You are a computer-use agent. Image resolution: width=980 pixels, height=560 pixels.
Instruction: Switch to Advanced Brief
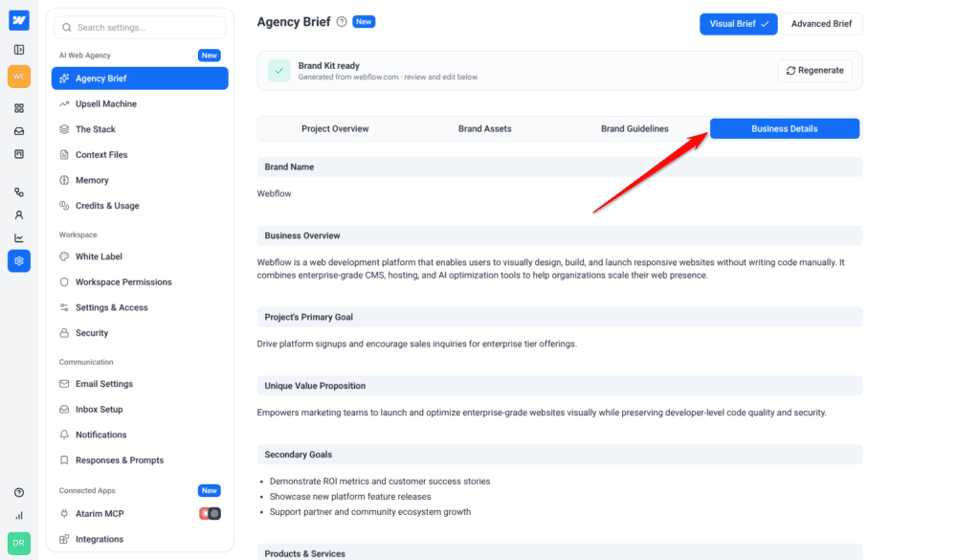[821, 24]
